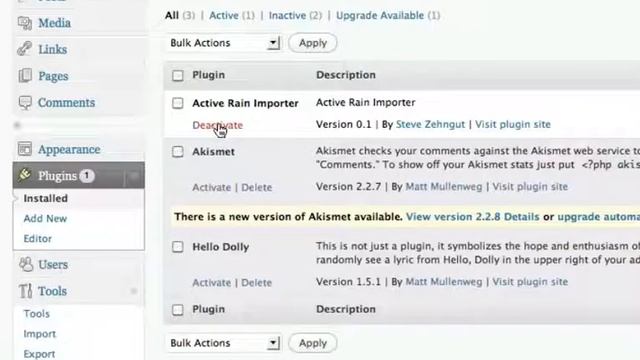Visit plugin site for Active Rain Importer
Viewport: 640px width, 360px height.
(x=513, y=124)
